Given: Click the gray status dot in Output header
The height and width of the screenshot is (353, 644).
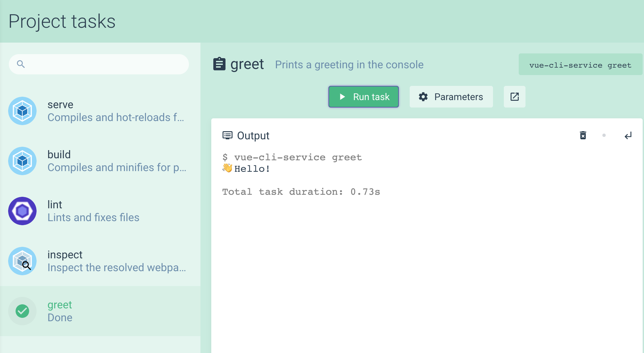Looking at the screenshot, I should click(604, 135).
